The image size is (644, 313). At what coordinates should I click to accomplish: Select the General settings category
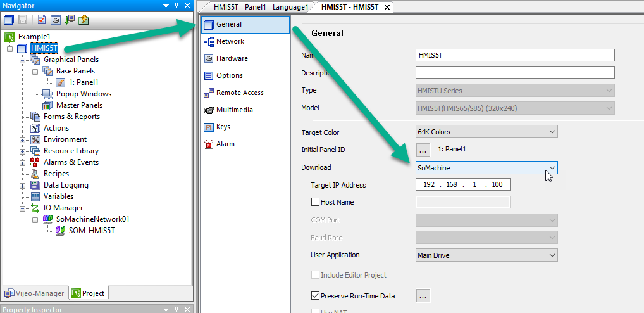[x=245, y=24]
